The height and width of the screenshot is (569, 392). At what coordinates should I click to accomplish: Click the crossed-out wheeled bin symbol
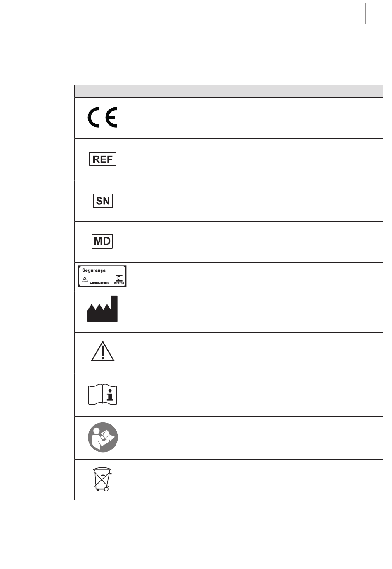coord(102,479)
